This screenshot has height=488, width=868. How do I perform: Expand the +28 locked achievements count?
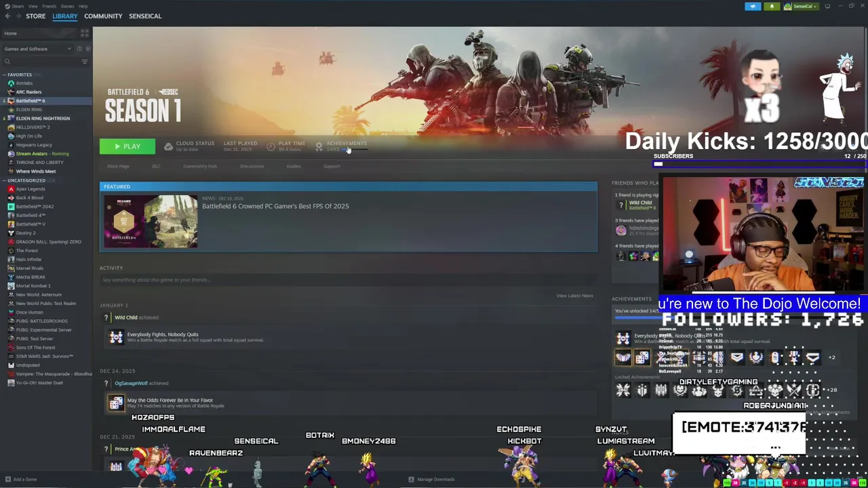832,390
